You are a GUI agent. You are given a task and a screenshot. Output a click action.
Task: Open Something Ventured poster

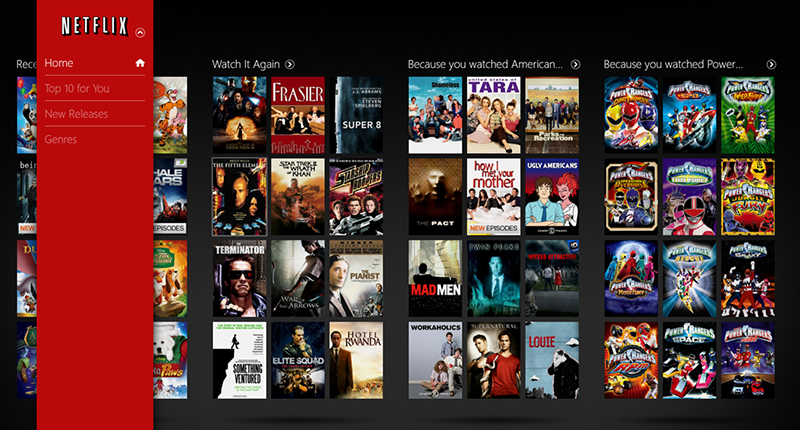tap(239, 360)
